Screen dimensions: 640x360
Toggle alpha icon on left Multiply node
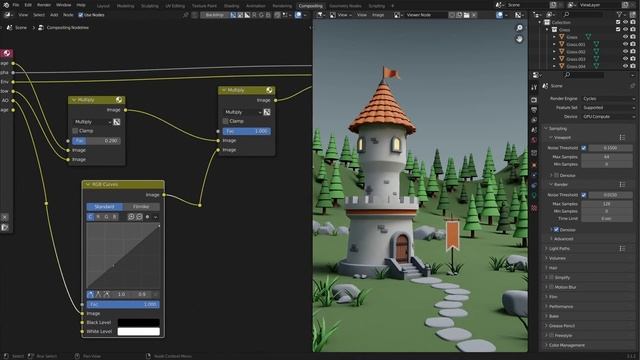click(x=117, y=122)
